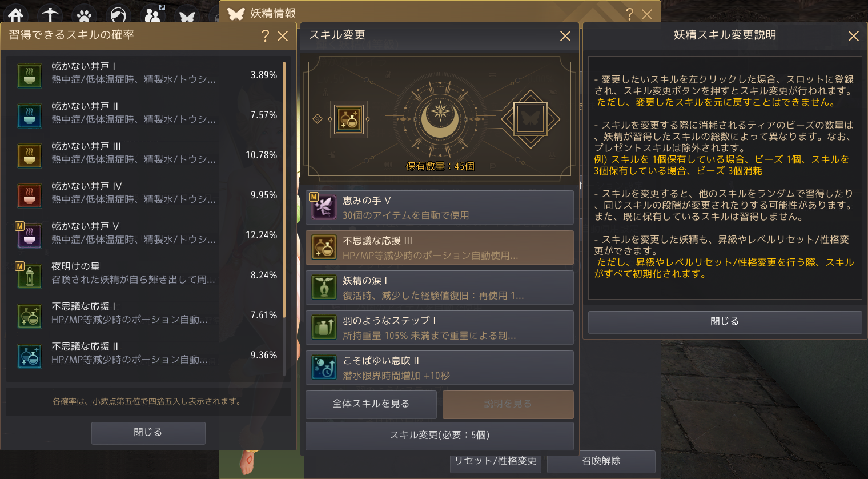Image resolution: width=868 pixels, height=479 pixels.
Task: Click 閉じる in 妖精スキル変更説明 panel
Action: point(725,322)
